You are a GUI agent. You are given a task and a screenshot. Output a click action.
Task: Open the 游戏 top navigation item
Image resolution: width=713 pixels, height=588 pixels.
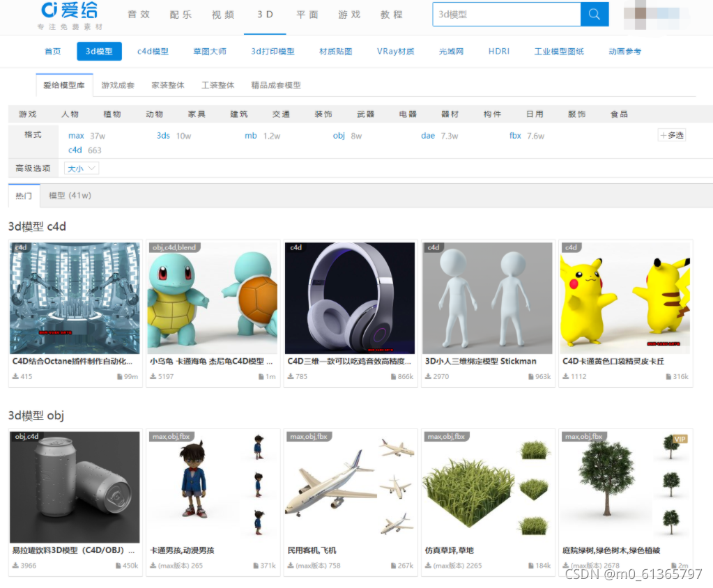[x=349, y=15]
